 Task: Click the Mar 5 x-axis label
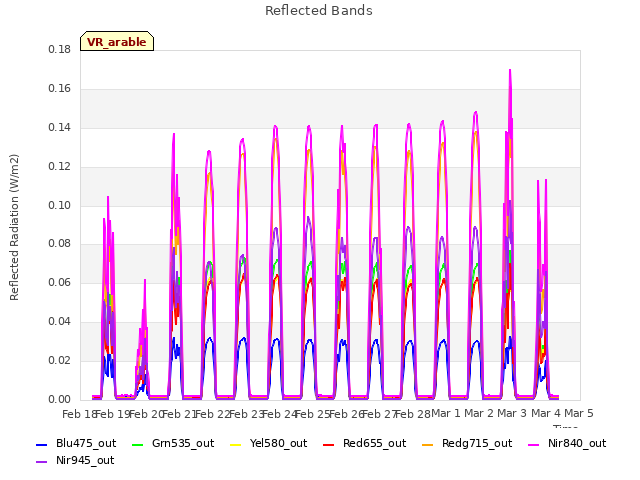[579, 413]
